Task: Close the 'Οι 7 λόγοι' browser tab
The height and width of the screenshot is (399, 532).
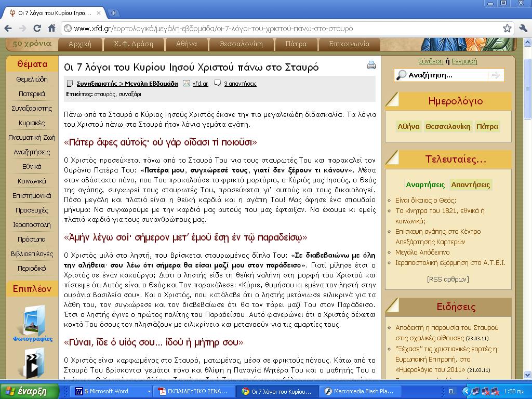Action: pyautogui.click(x=99, y=13)
